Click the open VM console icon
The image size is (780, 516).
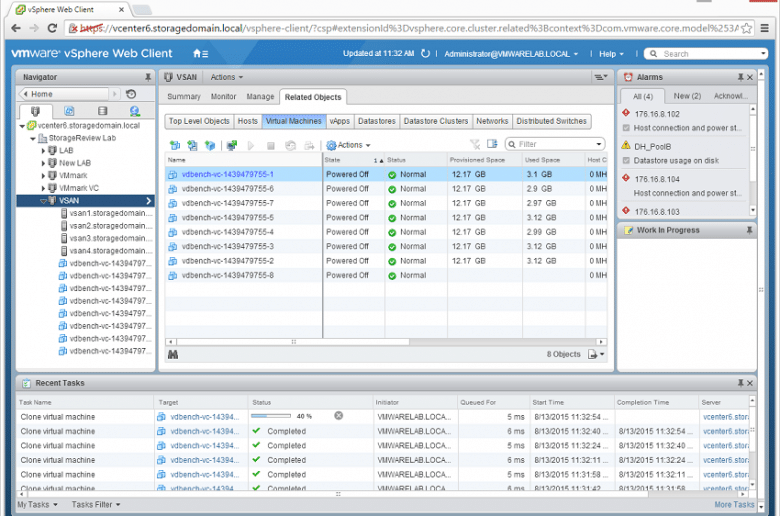(232, 145)
